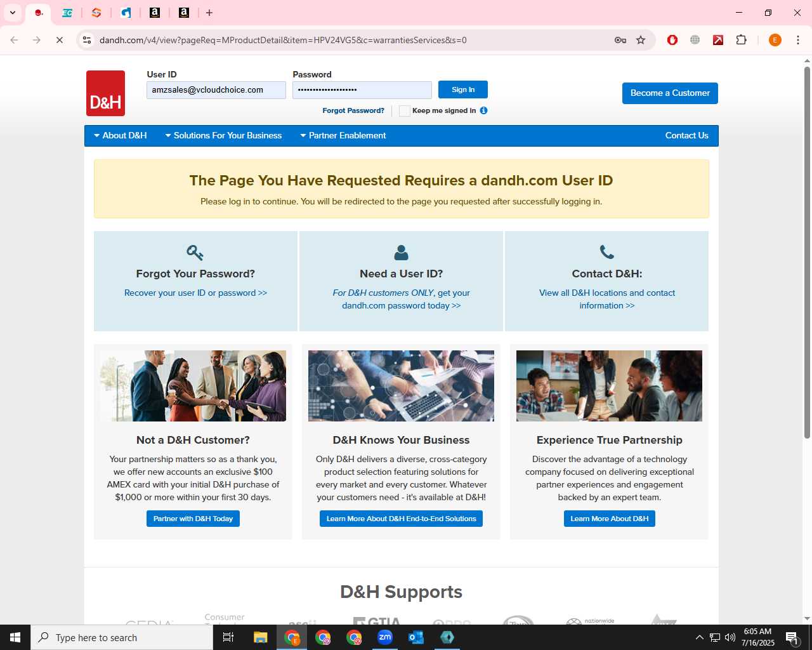Viewport: 812px width, 650px height.
Task: Open Contact Us in the navigation bar
Action: pos(686,136)
